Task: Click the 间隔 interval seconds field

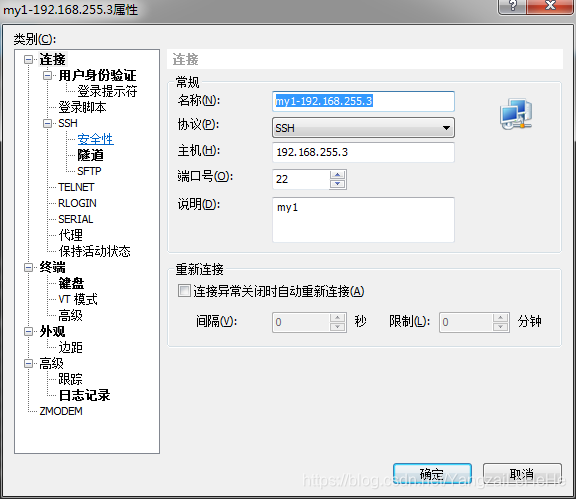Action: point(301,322)
